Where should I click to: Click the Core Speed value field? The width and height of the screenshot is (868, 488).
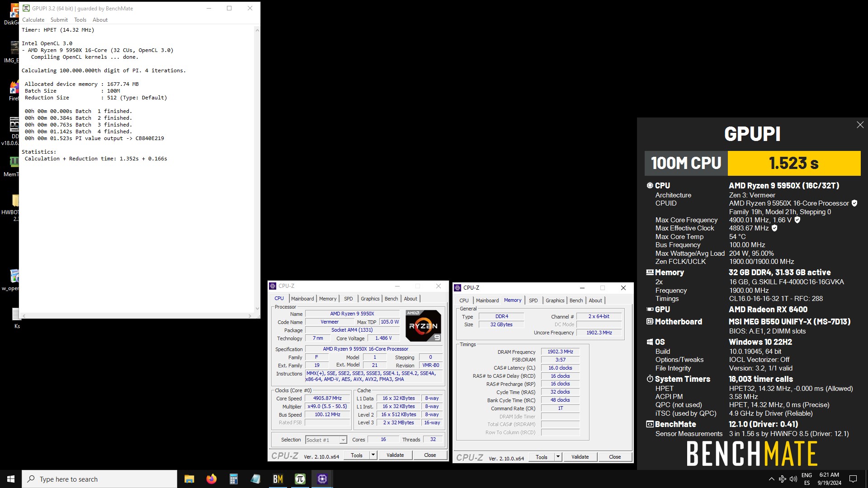point(327,399)
